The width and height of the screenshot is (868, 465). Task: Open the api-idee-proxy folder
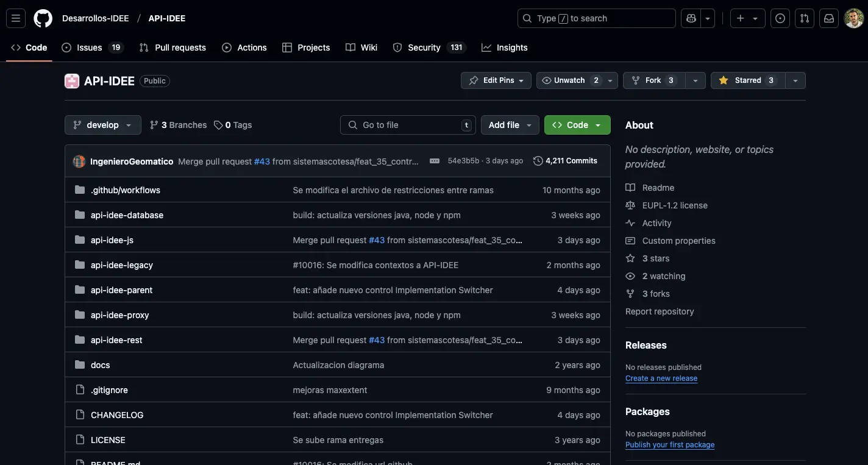(120, 315)
